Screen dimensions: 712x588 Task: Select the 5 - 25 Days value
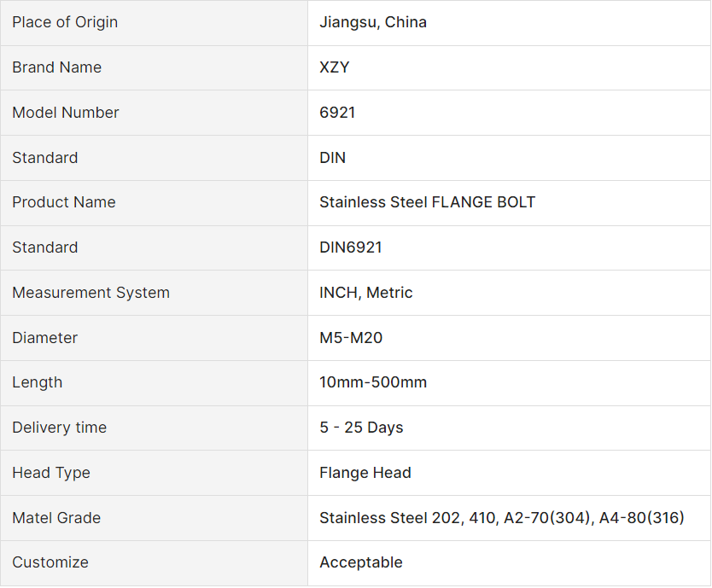361,428
